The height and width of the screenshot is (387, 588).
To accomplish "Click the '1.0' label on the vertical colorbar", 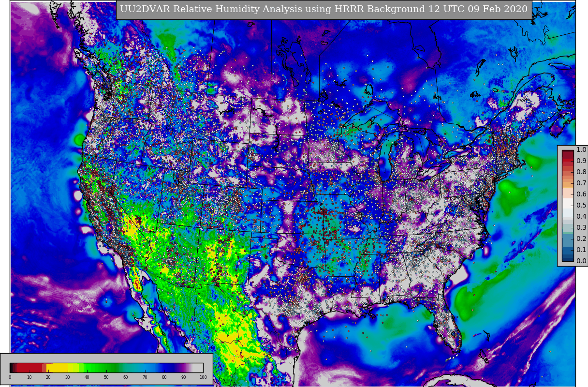I will (581, 150).
